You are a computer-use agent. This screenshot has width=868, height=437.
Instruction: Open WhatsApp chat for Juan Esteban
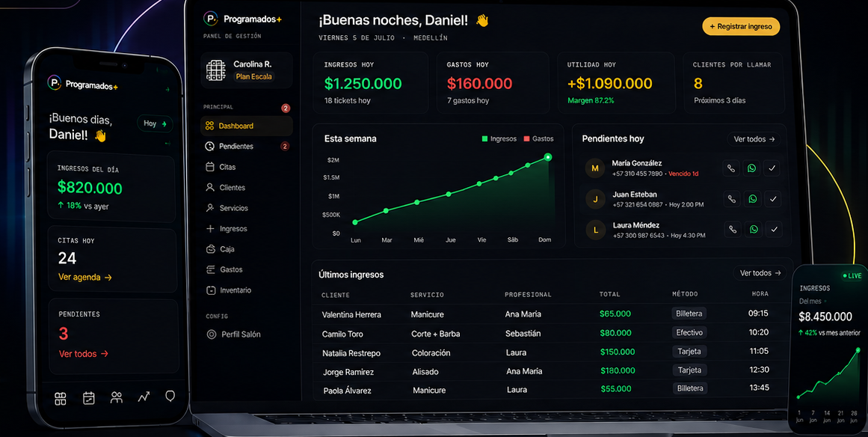pyautogui.click(x=752, y=199)
